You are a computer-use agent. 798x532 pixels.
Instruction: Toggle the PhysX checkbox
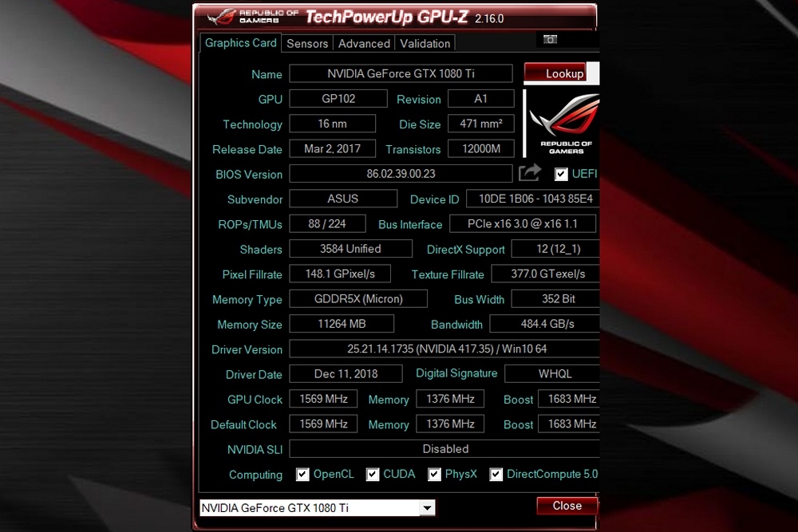(434, 475)
